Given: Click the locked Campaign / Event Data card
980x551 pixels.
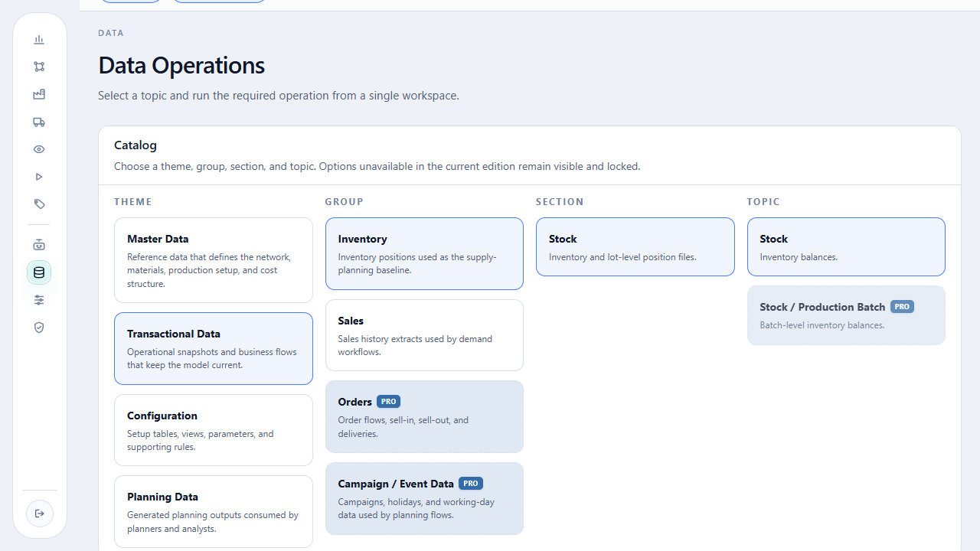Looking at the screenshot, I should [424, 498].
